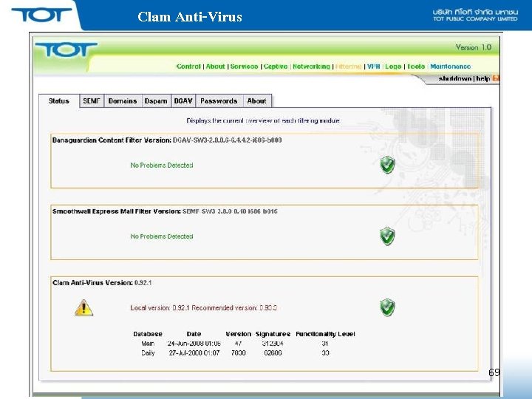Image resolution: width=532 pixels, height=399 pixels.
Task: Click Smoothwall 'No Problems Detected' text
Action: coord(162,236)
